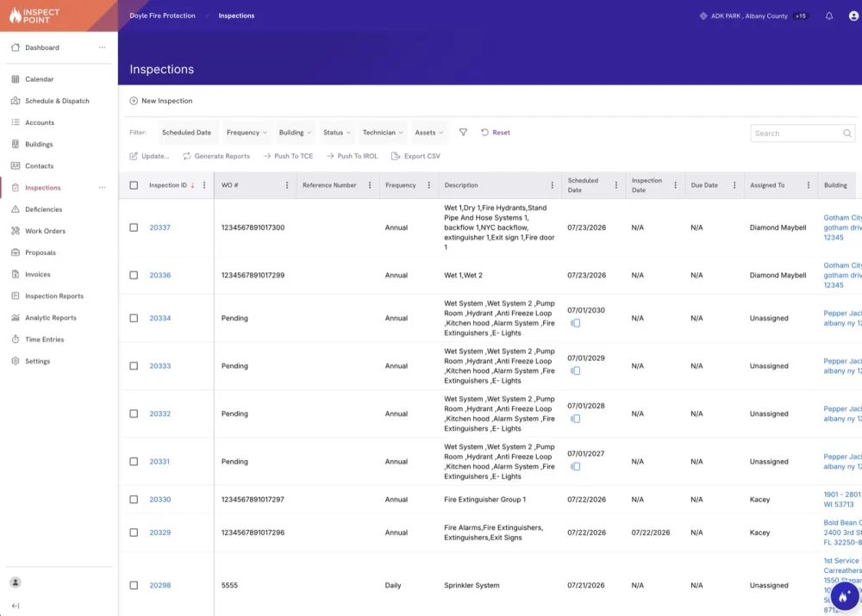
Task: Select checkbox for inspection 20333
Action: click(134, 366)
